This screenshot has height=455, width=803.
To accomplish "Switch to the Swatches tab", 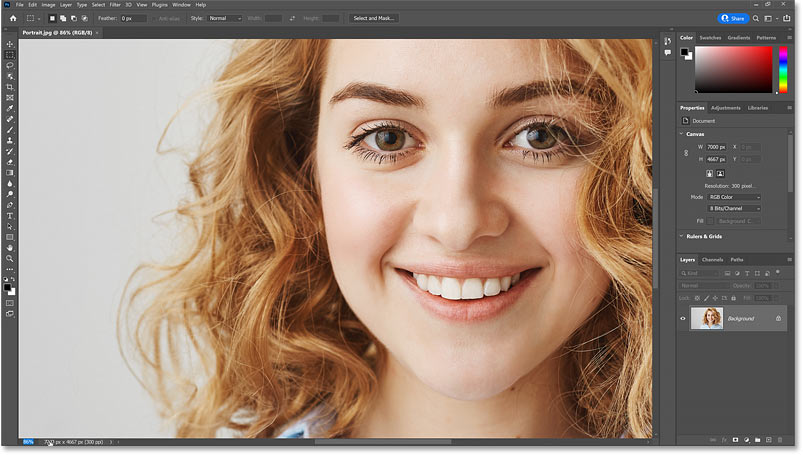I will [x=710, y=38].
